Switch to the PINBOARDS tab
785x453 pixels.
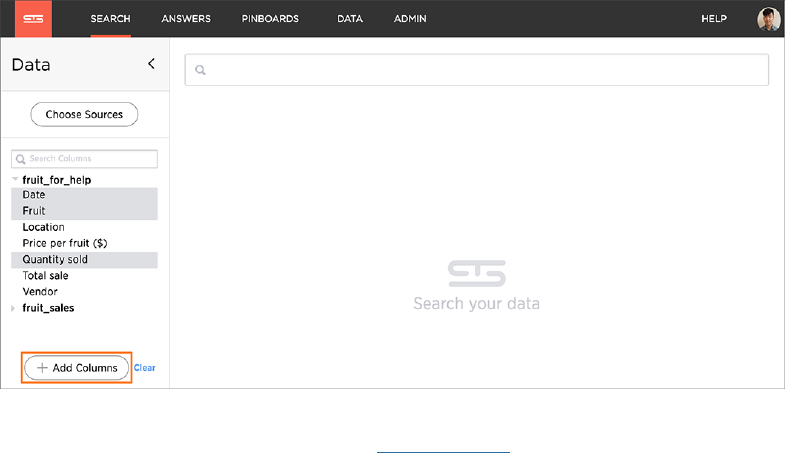point(270,19)
